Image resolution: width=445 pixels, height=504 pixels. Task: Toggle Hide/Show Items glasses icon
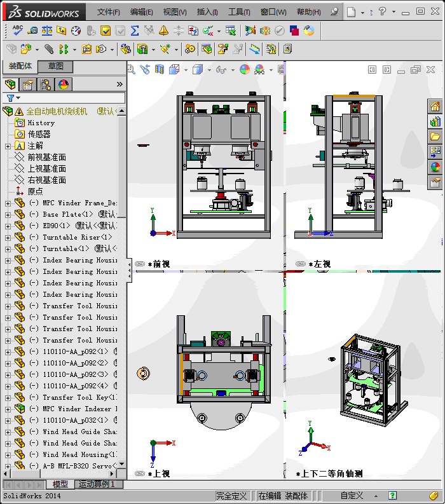point(221,69)
